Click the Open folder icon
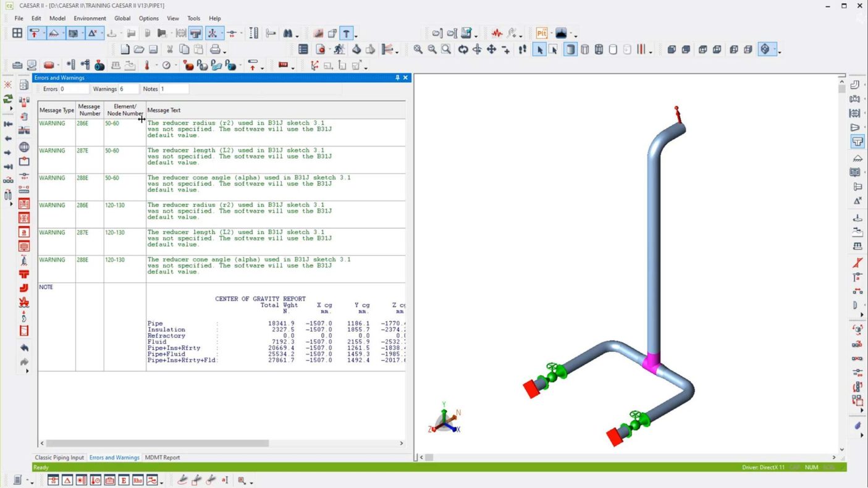This screenshot has height=488, width=868. click(139, 49)
